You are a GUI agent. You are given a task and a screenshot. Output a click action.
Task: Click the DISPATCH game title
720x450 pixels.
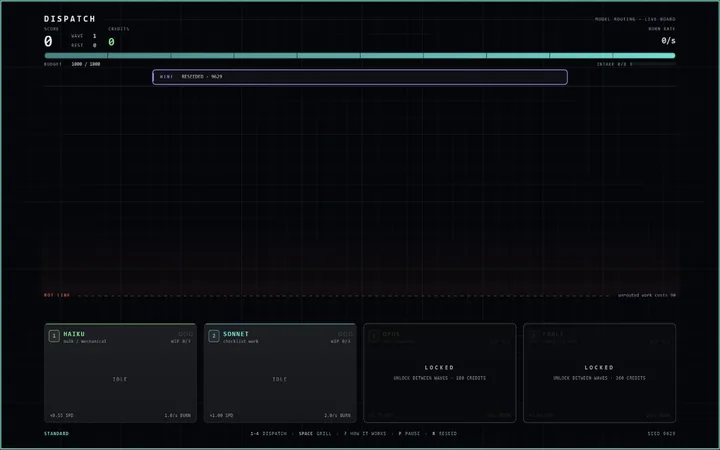click(x=70, y=19)
